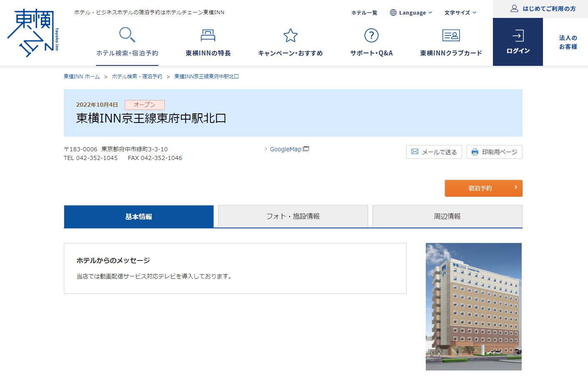Click the login arrow icon
This screenshot has height=378, width=588.
pos(518,36)
